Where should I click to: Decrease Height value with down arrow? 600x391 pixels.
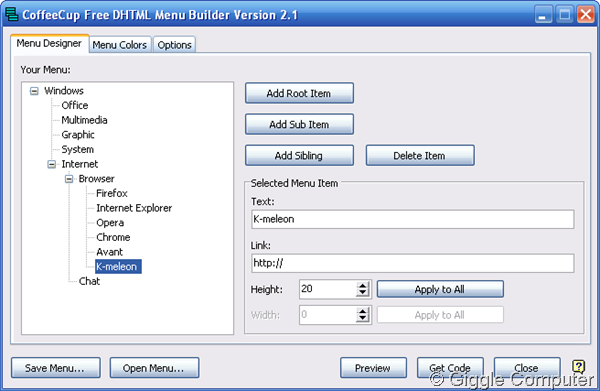(362, 293)
